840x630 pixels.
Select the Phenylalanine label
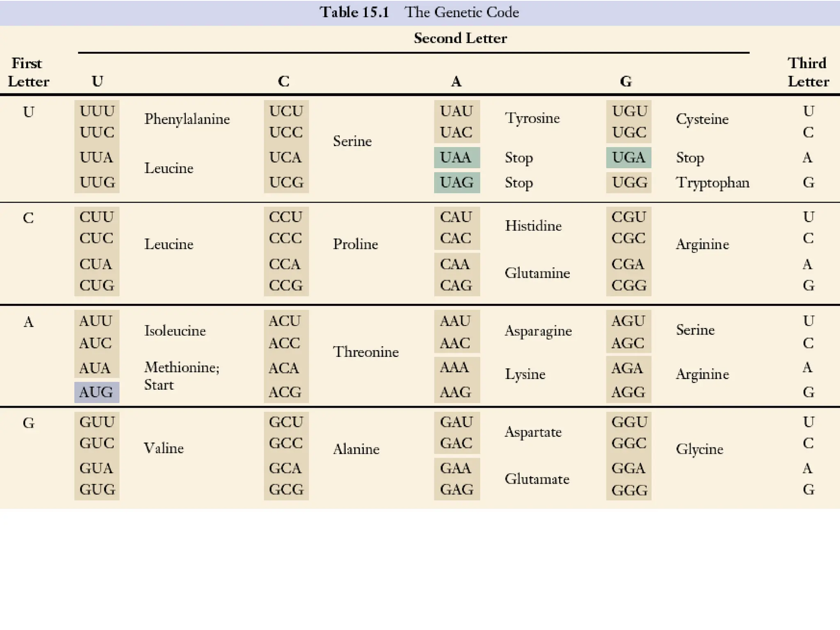pos(187,119)
